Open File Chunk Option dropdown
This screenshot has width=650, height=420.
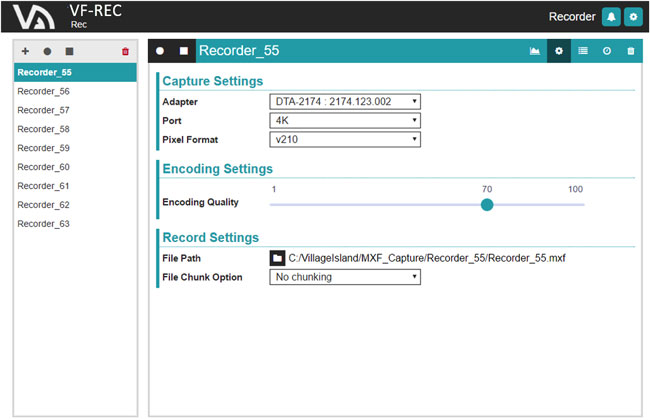coord(345,277)
